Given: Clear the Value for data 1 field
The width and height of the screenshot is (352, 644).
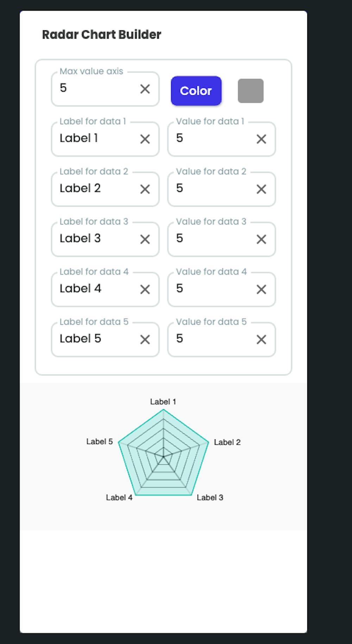Looking at the screenshot, I should (261, 139).
